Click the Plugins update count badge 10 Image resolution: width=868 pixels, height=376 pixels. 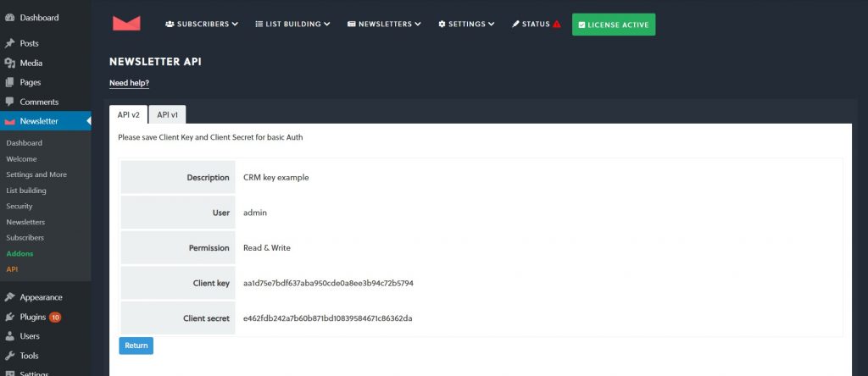55,318
